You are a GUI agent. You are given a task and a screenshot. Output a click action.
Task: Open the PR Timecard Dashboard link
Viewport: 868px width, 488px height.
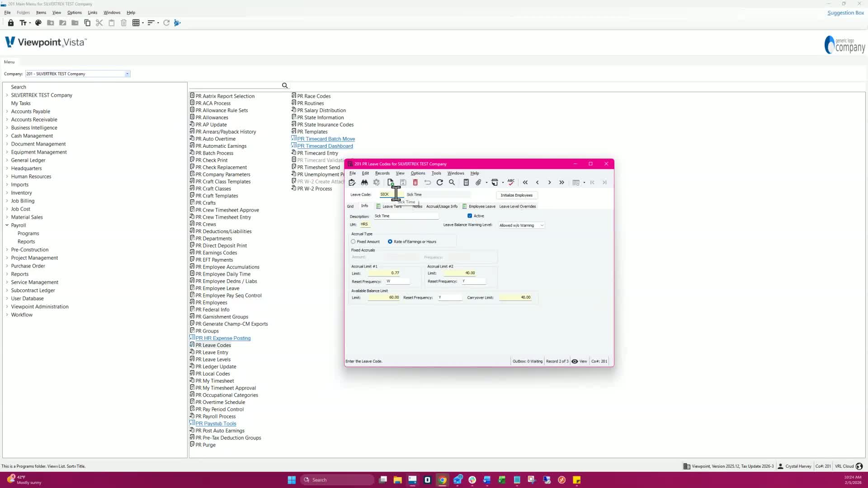[x=325, y=146]
